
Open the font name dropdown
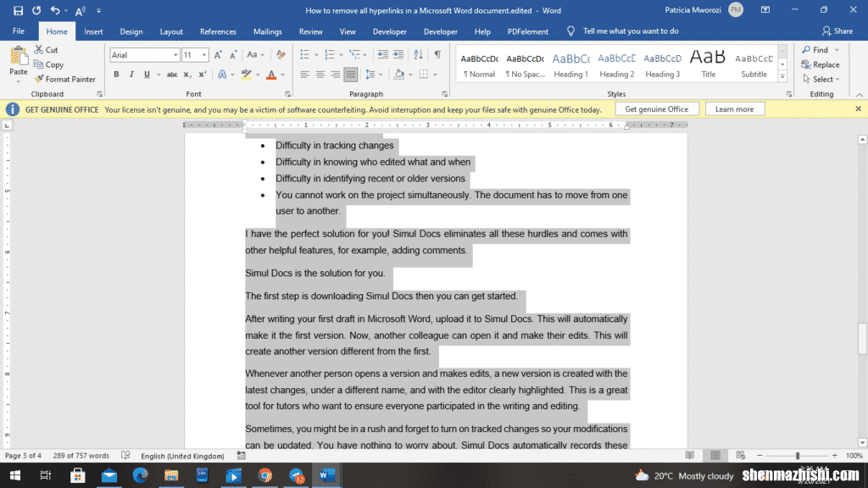(x=175, y=55)
